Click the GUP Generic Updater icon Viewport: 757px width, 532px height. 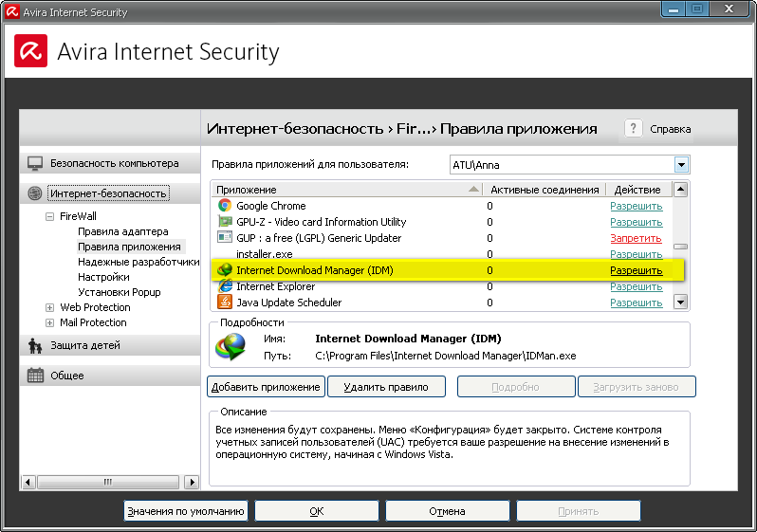pos(225,238)
